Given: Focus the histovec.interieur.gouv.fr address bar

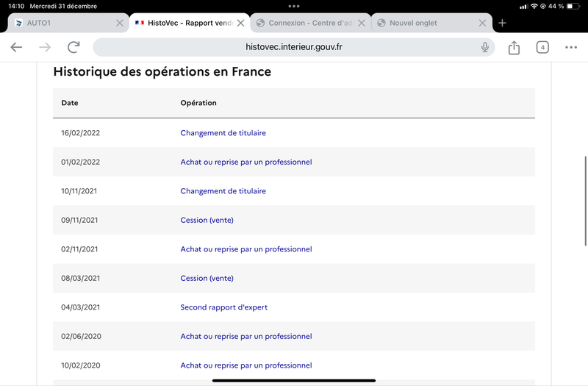Looking at the screenshot, I should pyautogui.click(x=294, y=47).
